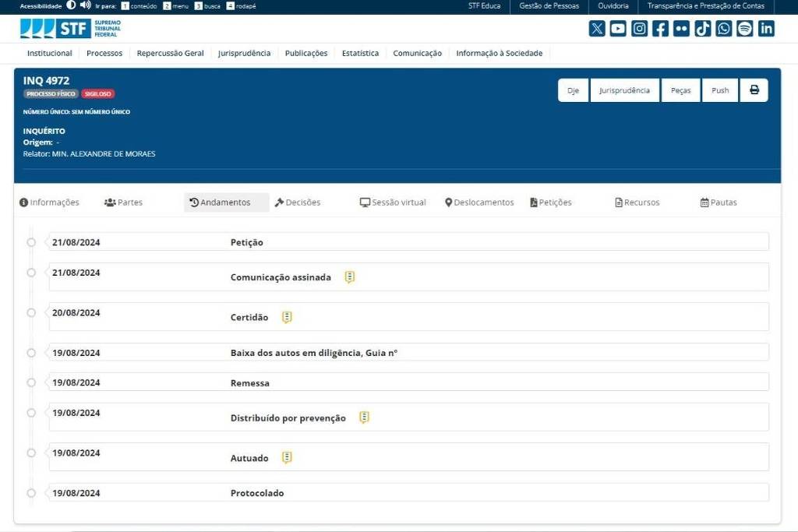Toggle high contrast accessibility icon

click(71, 5)
